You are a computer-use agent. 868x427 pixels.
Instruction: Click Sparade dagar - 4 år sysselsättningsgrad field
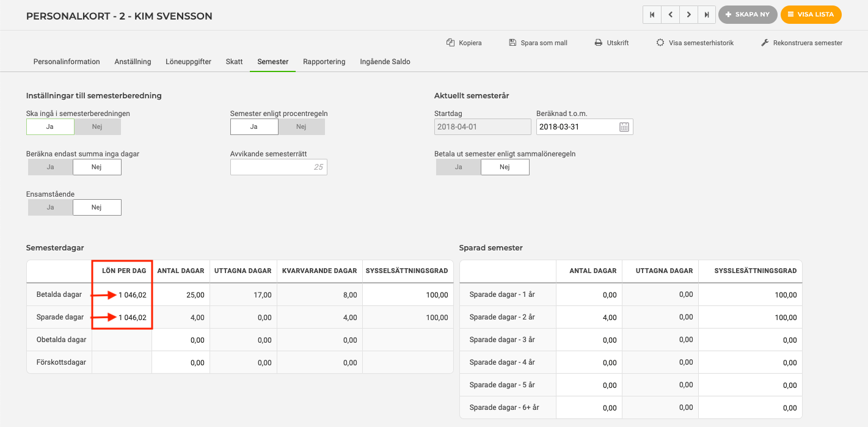[x=750, y=363]
